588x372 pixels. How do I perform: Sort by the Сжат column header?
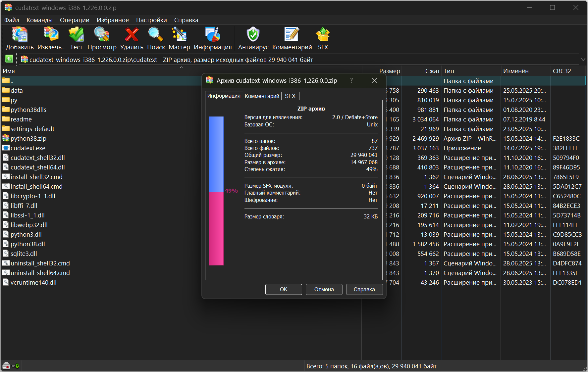[421, 71]
